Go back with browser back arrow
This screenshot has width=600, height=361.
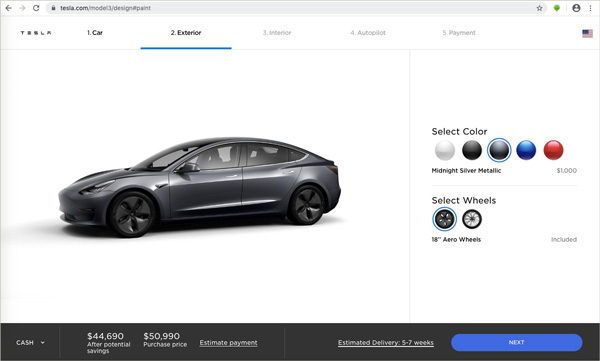(x=8, y=8)
